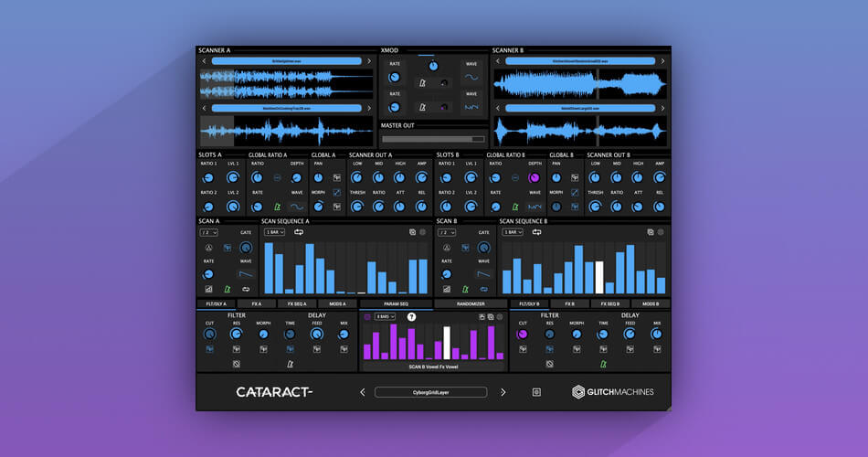Viewport: 868px width, 457px height.
Task: Open the help question mark in Param Seq
Action: click(x=411, y=317)
